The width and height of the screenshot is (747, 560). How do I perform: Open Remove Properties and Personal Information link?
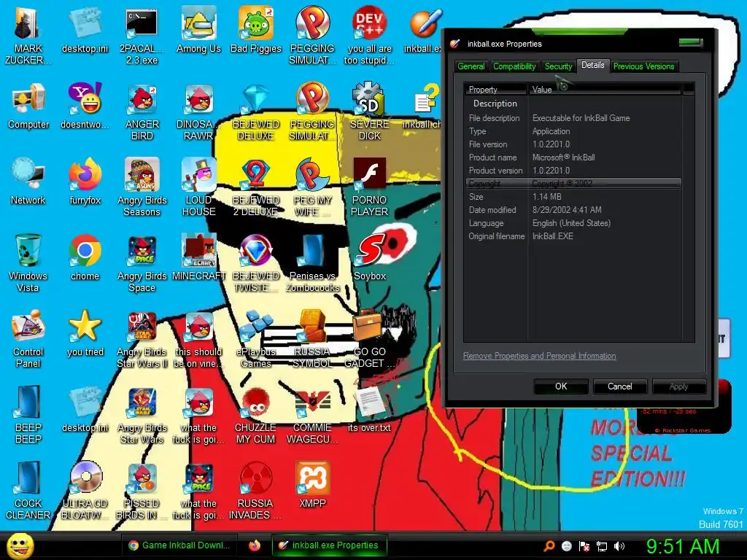[539, 356]
